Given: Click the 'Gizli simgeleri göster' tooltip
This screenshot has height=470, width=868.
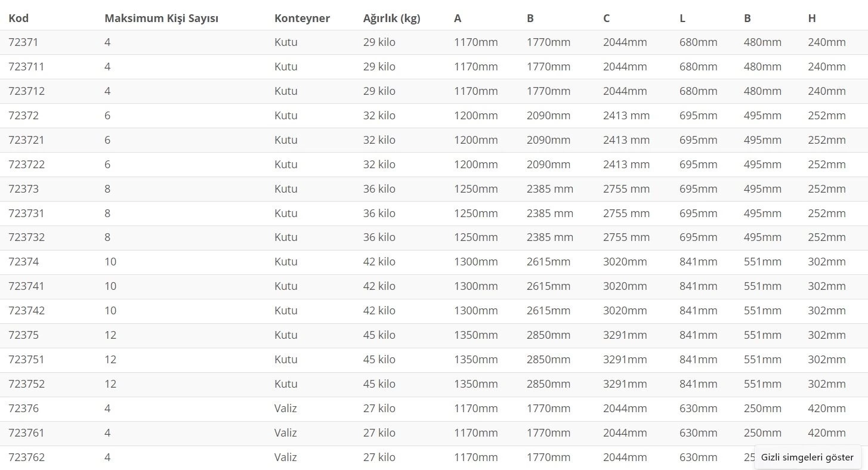Looking at the screenshot, I should (807, 457).
